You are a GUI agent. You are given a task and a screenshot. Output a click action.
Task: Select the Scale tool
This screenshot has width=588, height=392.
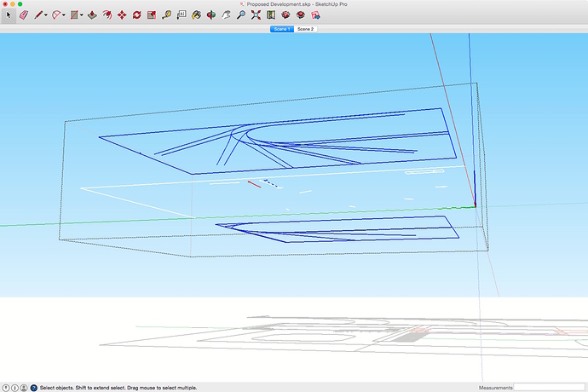pyautogui.click(x=152, y=15)
